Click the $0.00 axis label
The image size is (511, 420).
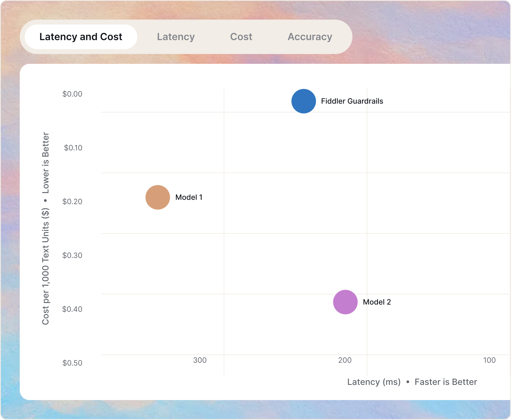click(72, 94)
